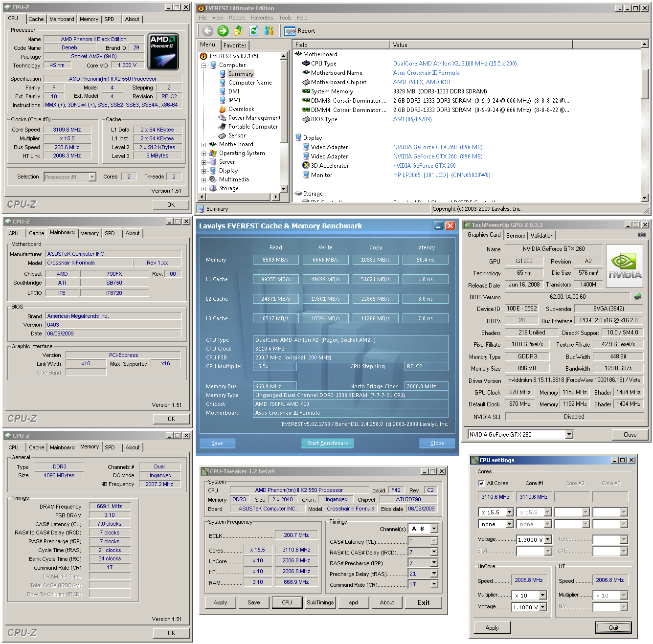Click the EVEREST tree horizontal scrollbar
653x644 pixels.
click(238, 197)
